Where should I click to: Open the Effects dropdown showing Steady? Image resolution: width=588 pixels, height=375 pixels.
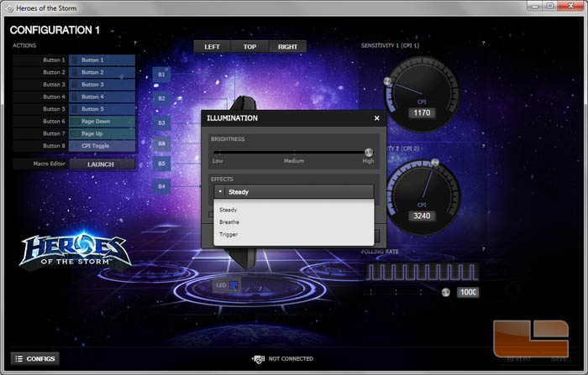click(x=294, y=192)
